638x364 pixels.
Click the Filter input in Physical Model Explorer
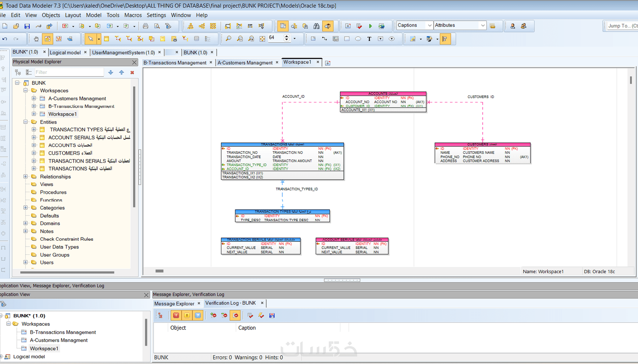[69, 72]
